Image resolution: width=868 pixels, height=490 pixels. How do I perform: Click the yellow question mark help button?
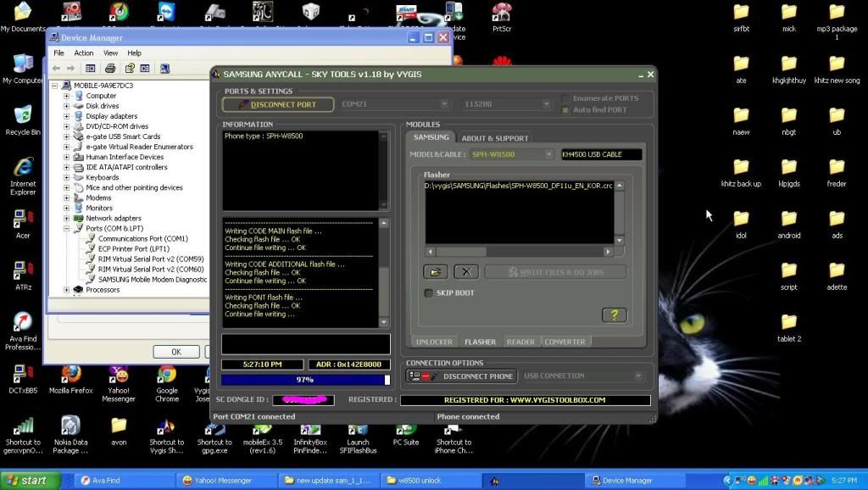pos(614,315)
